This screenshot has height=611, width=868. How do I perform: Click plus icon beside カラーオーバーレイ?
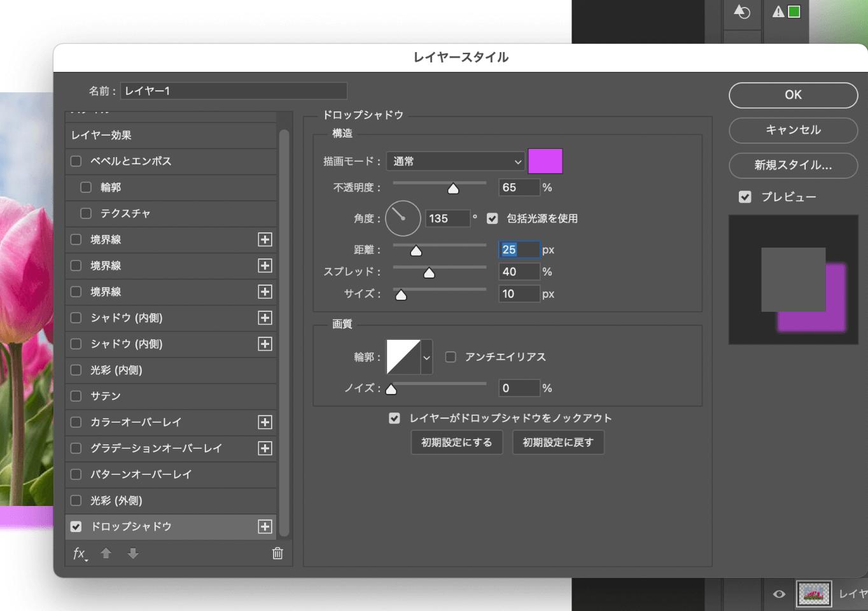click(x=265, y=423)
